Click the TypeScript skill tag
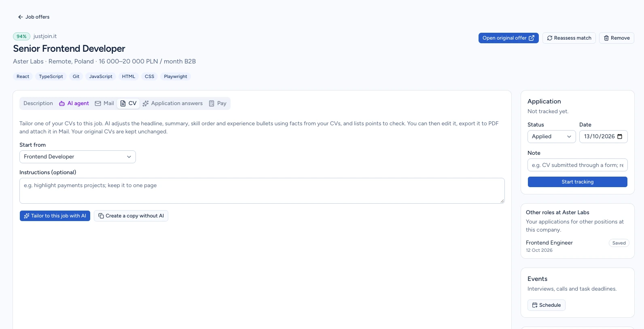This screenshot has width=644, height=329. click(x=51, y=76)
